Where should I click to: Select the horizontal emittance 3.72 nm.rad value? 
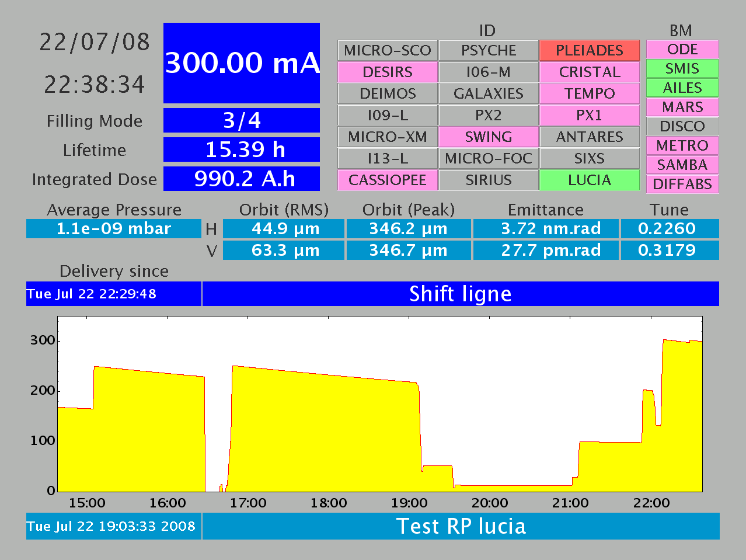[x=545, y=229]
